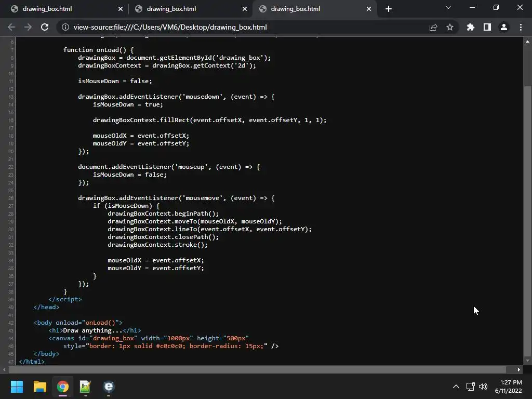The image size is (532, 399).
Task: Click the h1 'Draw anything...' line
Action: point(95,330)
